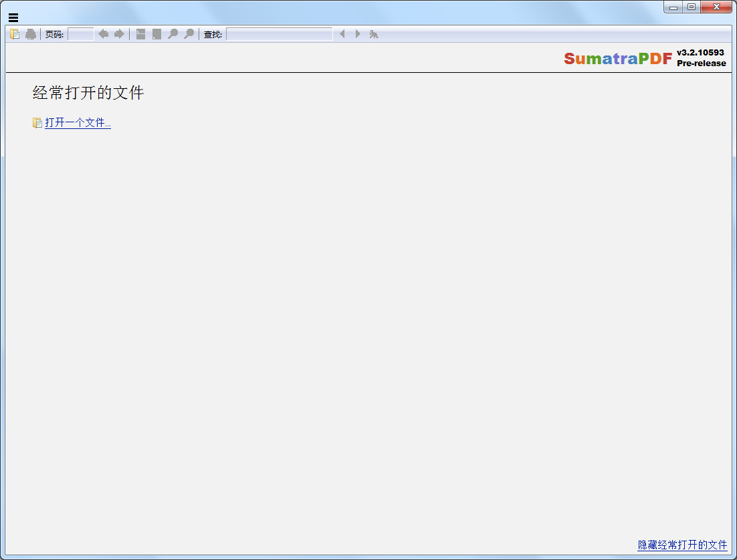Viewport: 737px width, 560px height.
Task: Go to next page arrow
Action: [120, 34]
